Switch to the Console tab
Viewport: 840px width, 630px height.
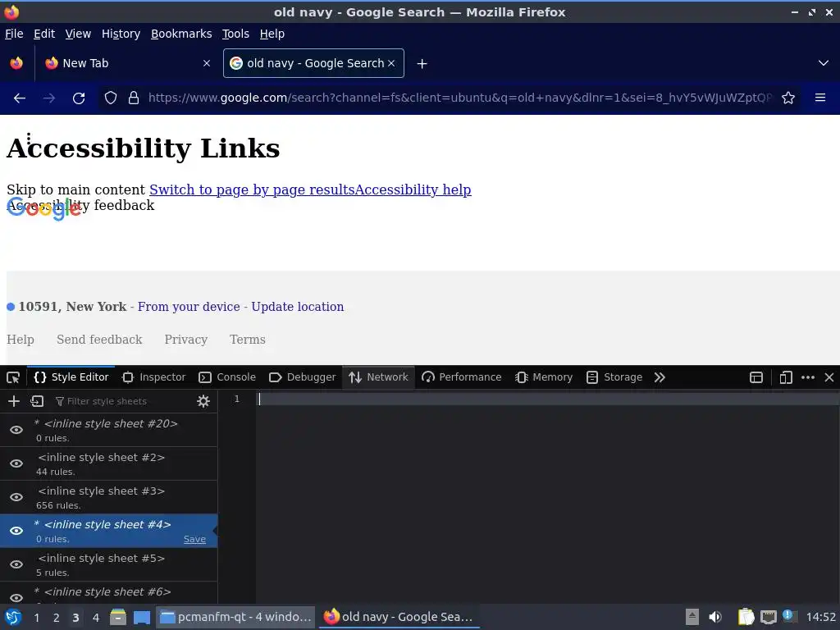click(x=227, y=377)
